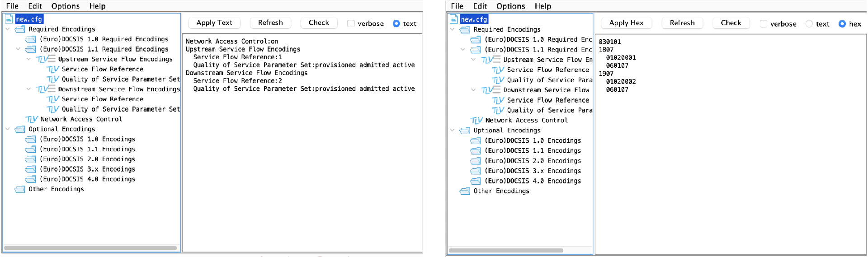Click Refresh button in right window
Viewport: 868px width, 257px height.
click(682, 23)
